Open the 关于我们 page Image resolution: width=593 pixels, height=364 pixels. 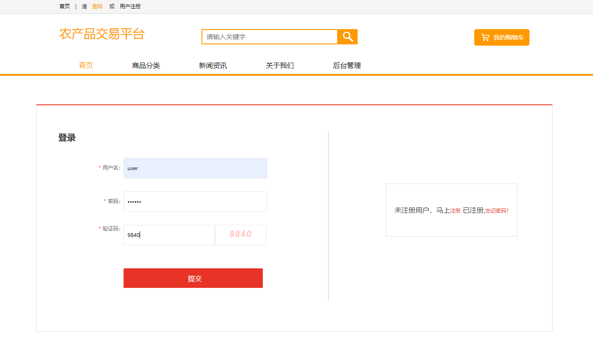(280, 65)
